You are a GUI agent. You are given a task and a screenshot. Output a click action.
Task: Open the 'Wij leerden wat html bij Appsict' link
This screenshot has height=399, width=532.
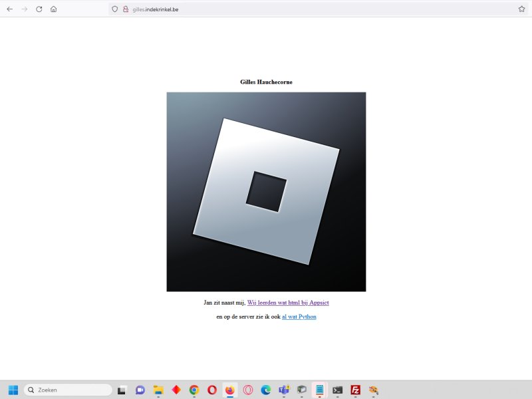pyautogui.click(x=288, y=303)
